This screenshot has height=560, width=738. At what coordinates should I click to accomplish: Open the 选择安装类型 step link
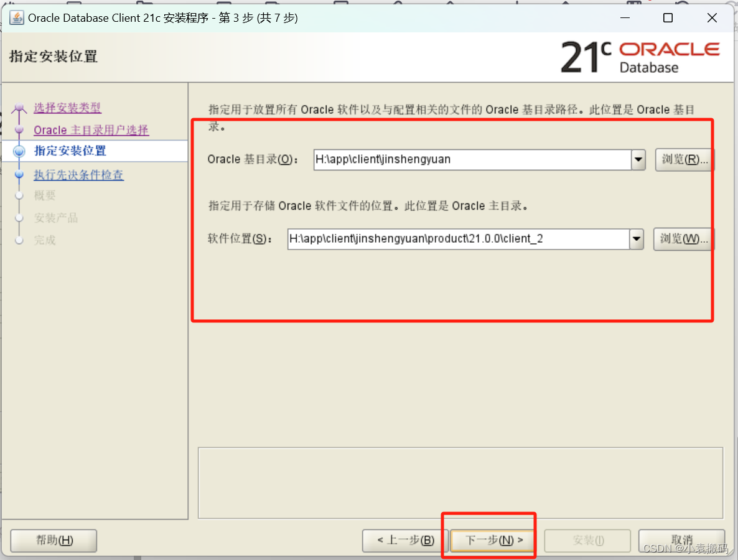[x=67, y=107]
